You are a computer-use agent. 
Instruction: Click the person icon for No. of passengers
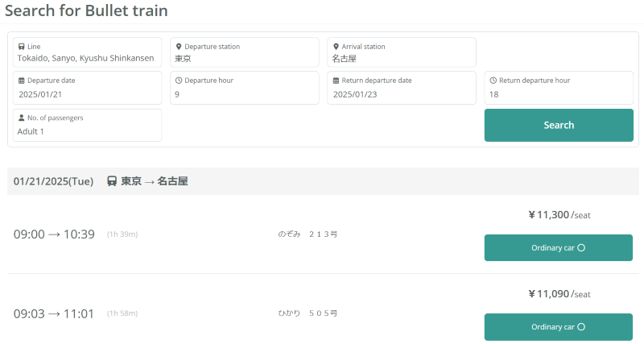pyautogui.click(x=22, y=118)
